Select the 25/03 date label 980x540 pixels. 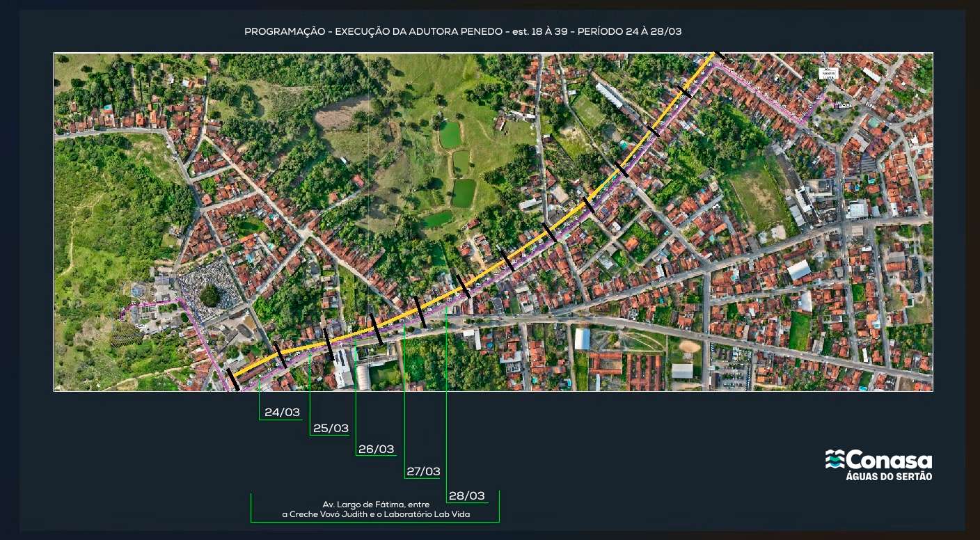click(331, 429)
